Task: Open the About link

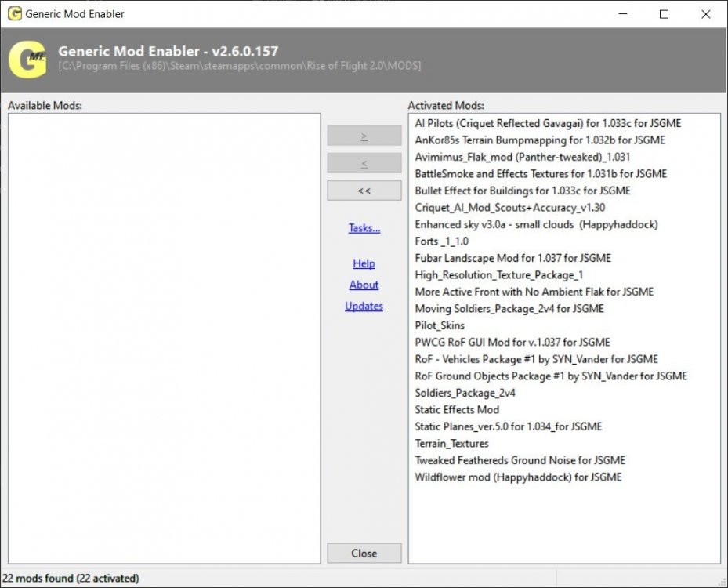Action: (364, 285)
